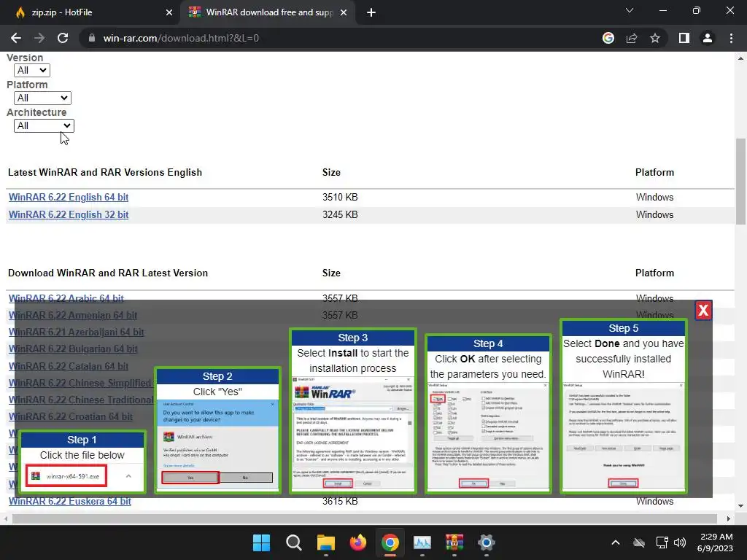Open WinRAR 6.22 Arabic 64 bit link
The image size is (747, 560).
pos(66,298)
